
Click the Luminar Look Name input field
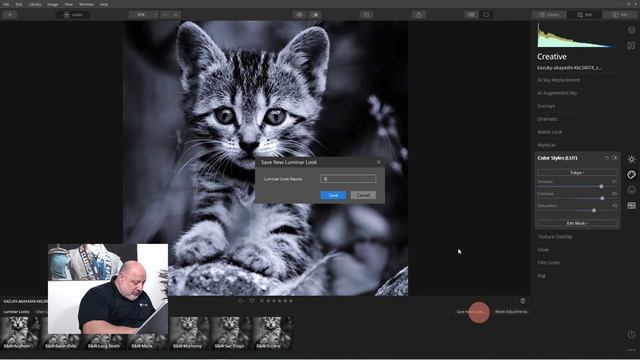click(x=348, y=179)
